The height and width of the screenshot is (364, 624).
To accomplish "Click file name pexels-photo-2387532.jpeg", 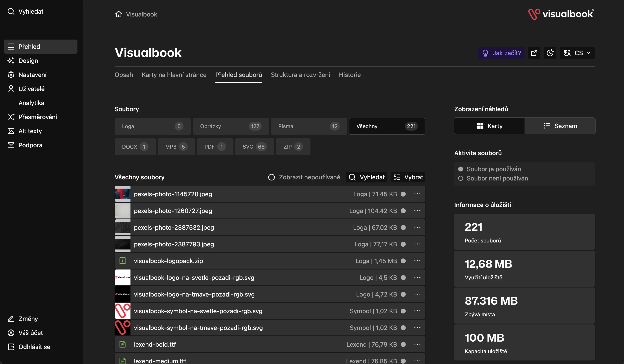I will (174, 227).
